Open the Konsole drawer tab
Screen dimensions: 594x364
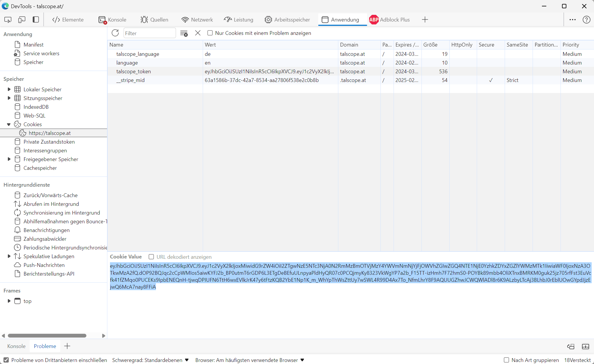(x=16, y=346)
